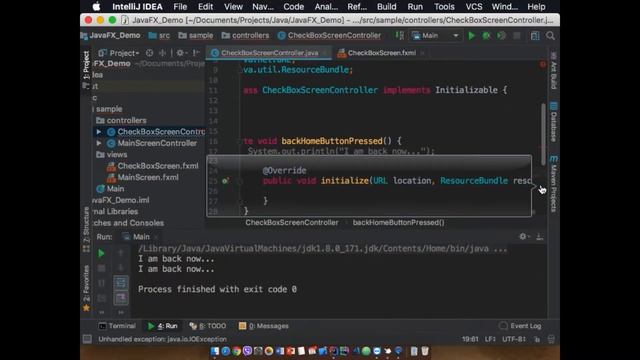
Task: Open the 2: Favorites side tool tab
Action: 86,288
